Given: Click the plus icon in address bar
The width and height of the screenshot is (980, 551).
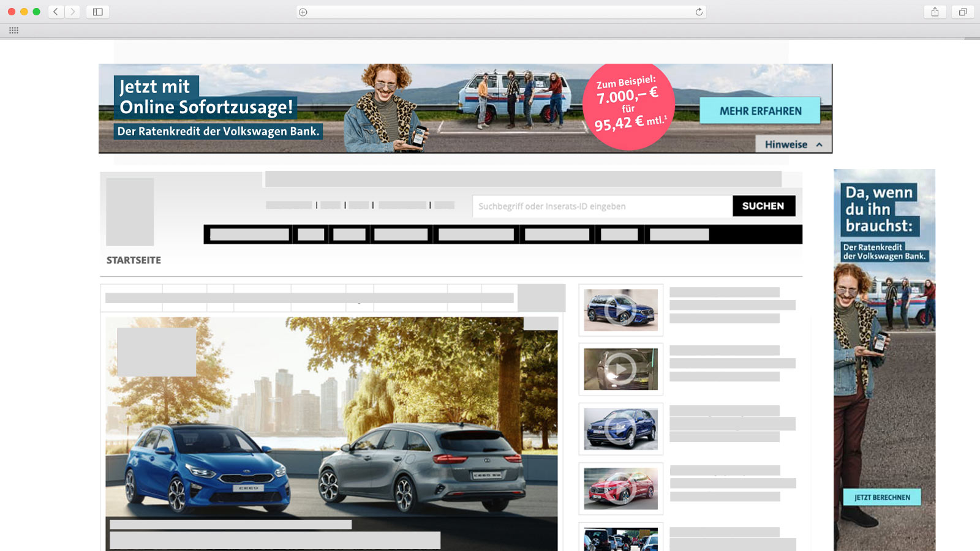Looking at the screenshot, I should (303, 12).
